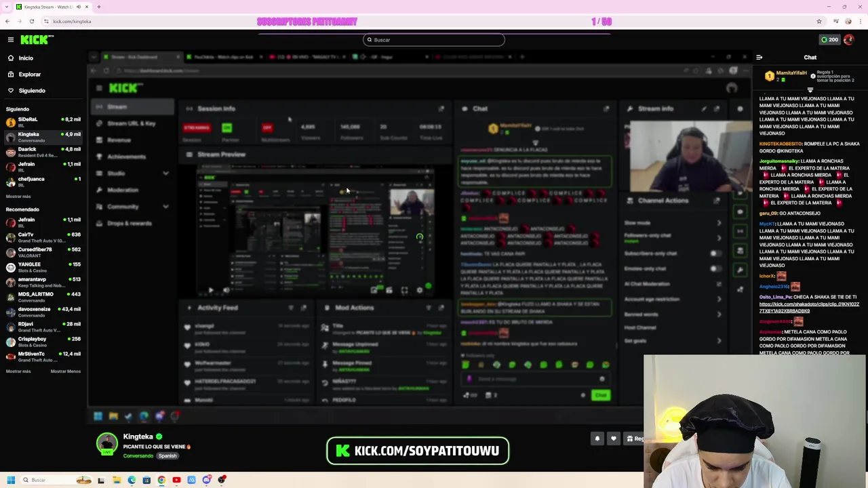The height and width of the screenshot is (488, 868).
Task: Click the Buscar search field on Kick
Action: [x=434, y=40]
